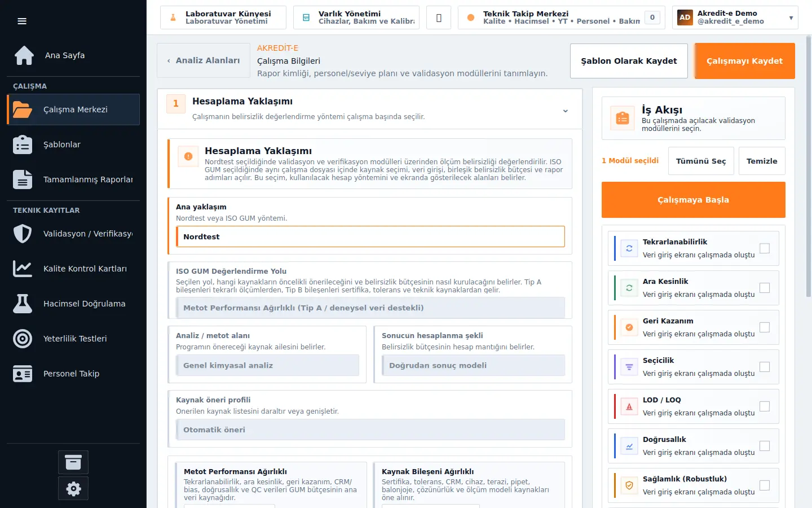Go back via Analiz Alanları link

tap(204, 60)
